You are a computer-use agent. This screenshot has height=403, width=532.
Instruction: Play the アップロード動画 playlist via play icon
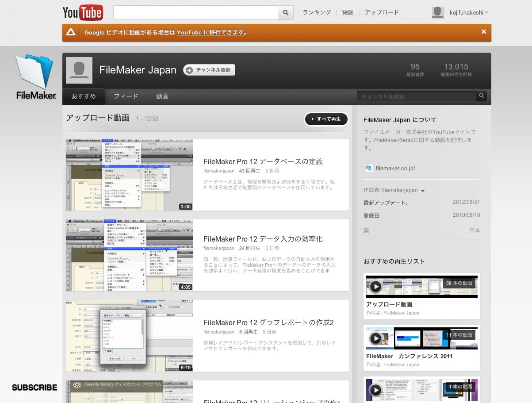375,287
